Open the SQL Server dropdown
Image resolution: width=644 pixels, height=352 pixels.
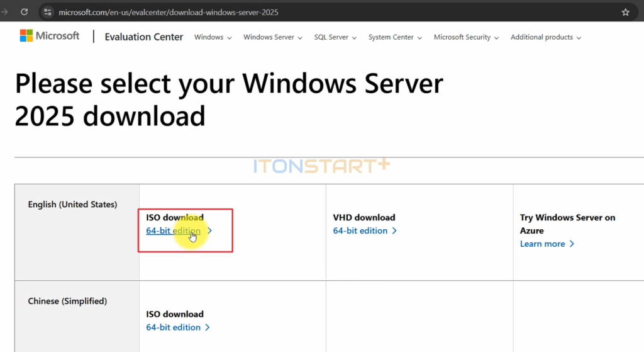335,37
